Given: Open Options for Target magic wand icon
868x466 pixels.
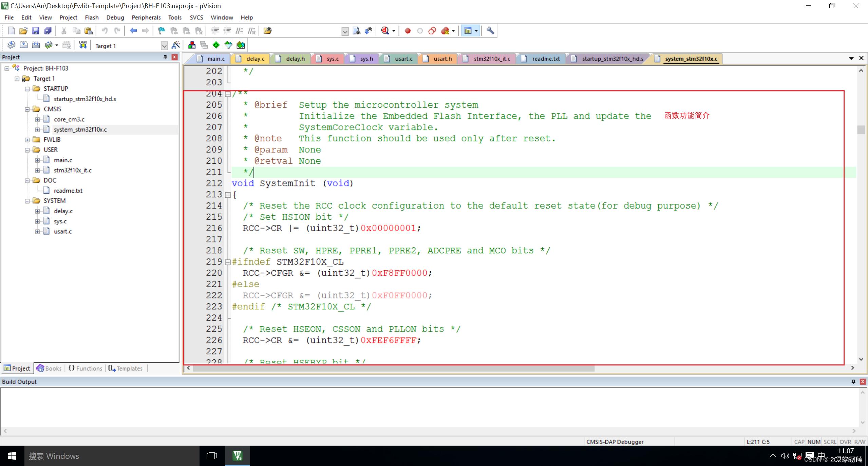Looking at the screenshot, I should (x=176, y=45).
